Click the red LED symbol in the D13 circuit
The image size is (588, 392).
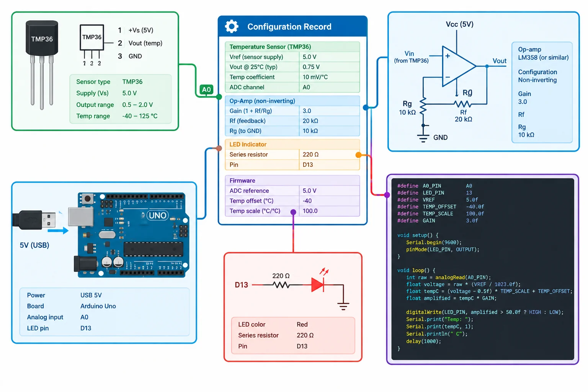coord(318,285)
